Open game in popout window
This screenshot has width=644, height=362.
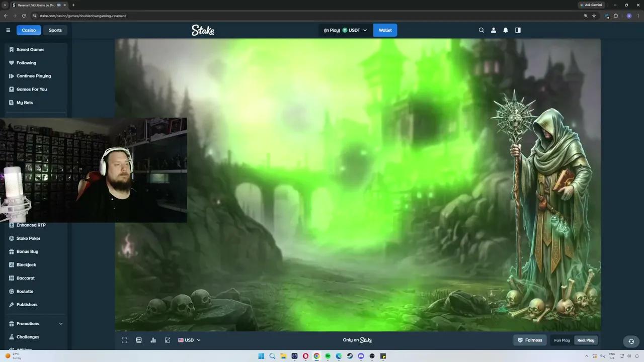point(168,340)
